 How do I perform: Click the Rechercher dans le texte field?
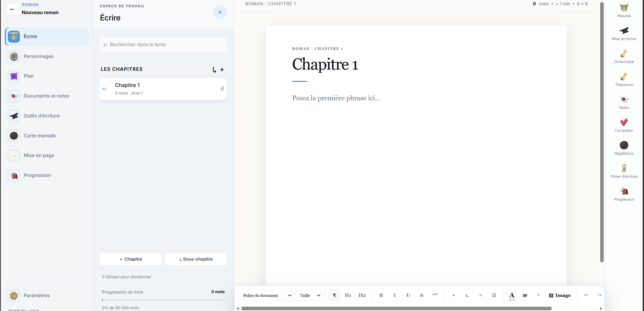click(163, 44)
